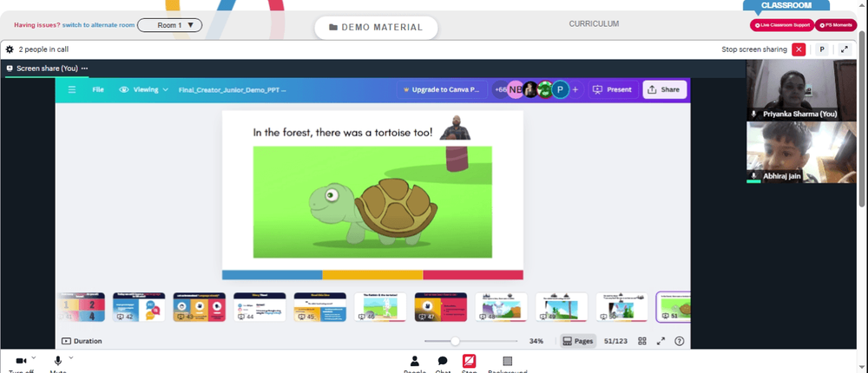This screenshot has width=868, height=373.
Task: Open the CLASSROOM tab
Action: 786,5
